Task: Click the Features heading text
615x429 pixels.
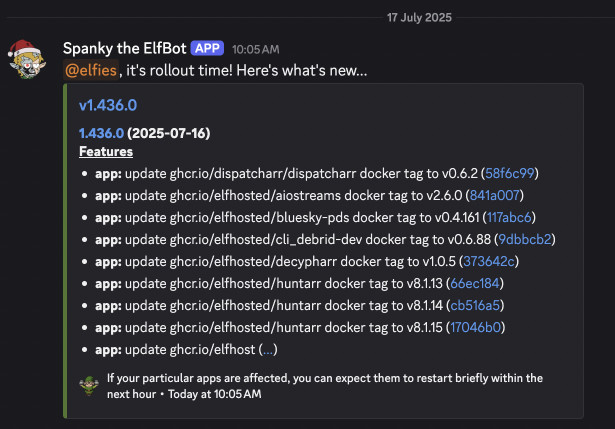Action: click(106, 151)
